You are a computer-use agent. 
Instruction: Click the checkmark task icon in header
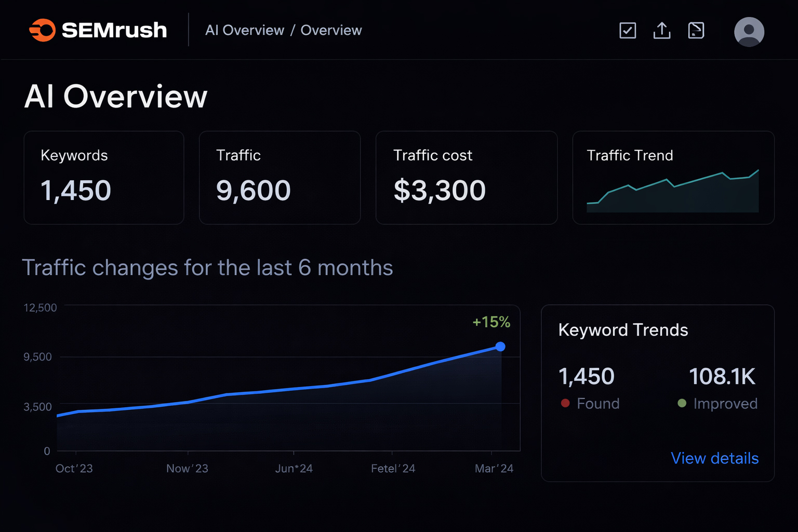tap(628, 31)
